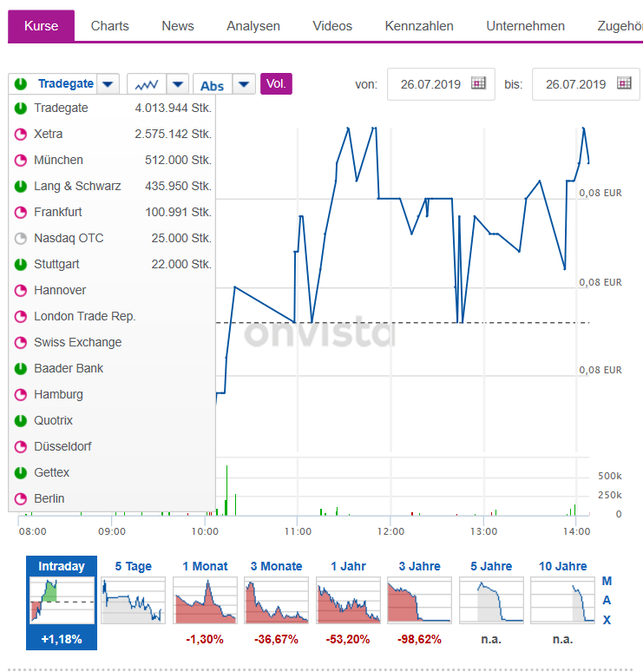Click pink clock icon beside Swiss Exchange
Image resolution: width=643 pixels, height=672 pixels.
point(21,342)
